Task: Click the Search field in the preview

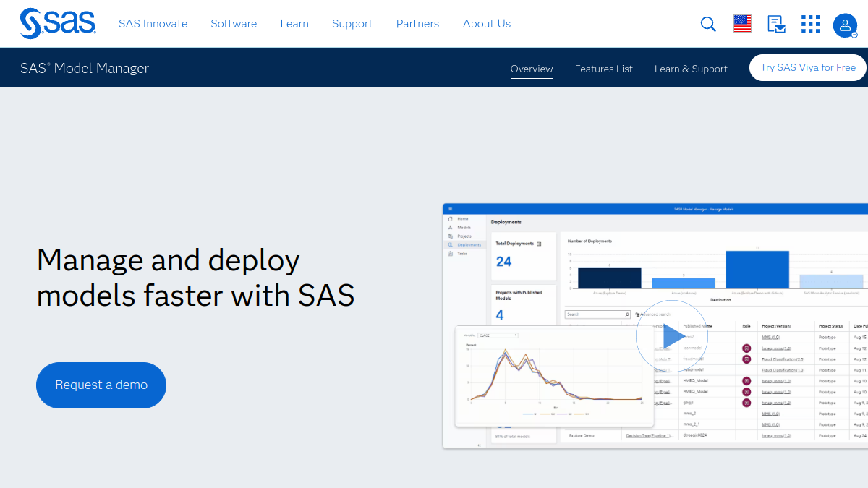Action: click(x=597, y=314)
